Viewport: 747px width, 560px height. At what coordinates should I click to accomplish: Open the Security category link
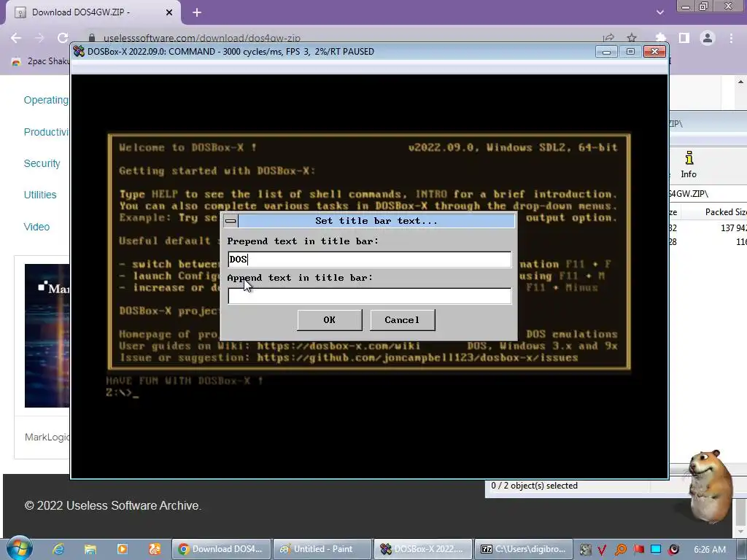(42, 163)
